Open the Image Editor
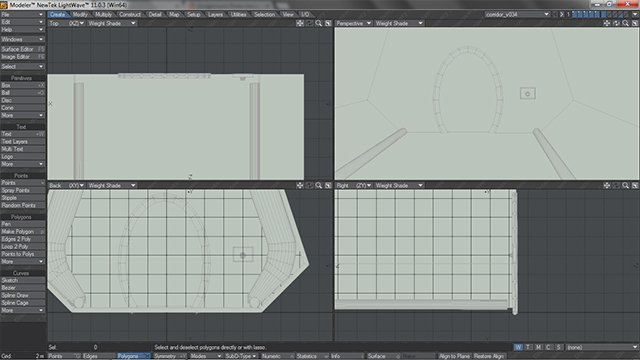640x360 pixels. [x=22, y=57]
